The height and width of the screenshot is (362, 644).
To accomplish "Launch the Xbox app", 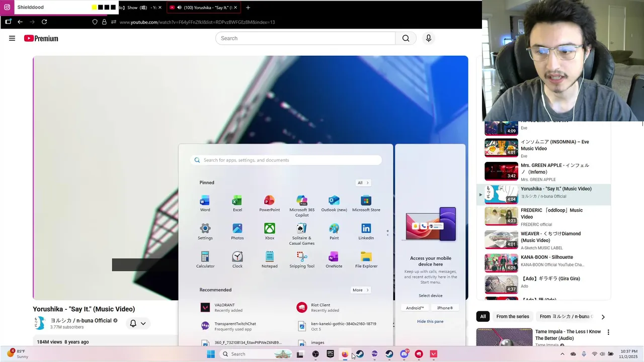I will point(269,232).
